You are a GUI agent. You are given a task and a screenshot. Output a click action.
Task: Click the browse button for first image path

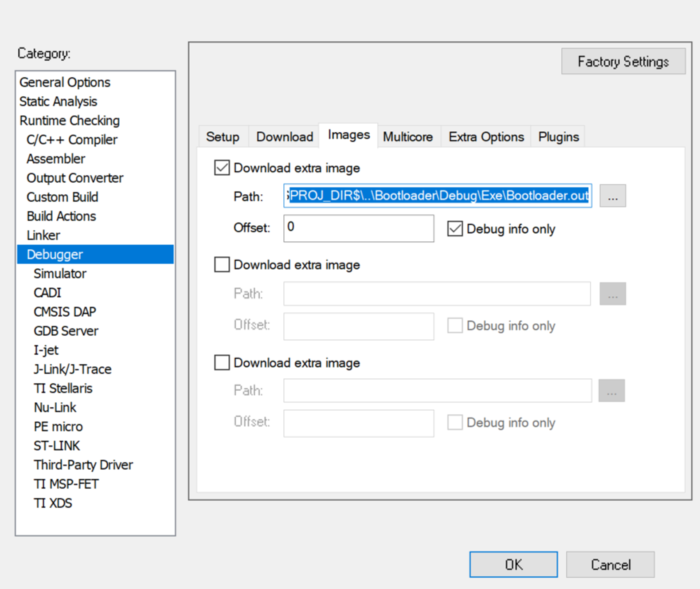click(x=612, y=196)
